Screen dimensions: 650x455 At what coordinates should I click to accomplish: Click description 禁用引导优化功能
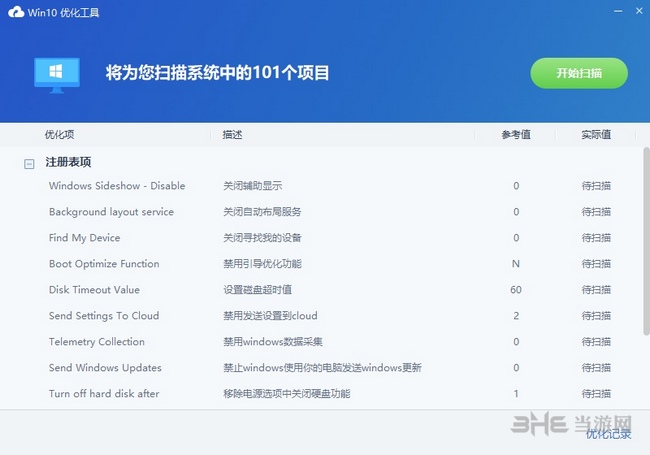262,264
